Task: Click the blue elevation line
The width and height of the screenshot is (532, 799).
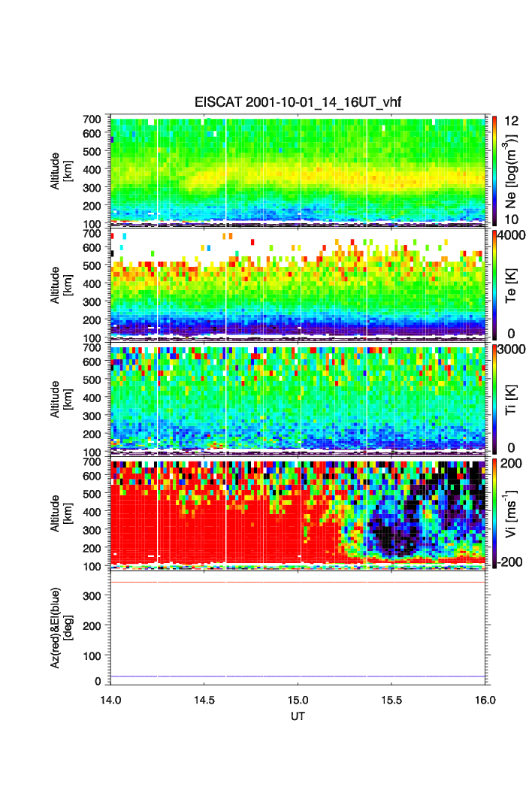Action: click(x=299, y=676)
